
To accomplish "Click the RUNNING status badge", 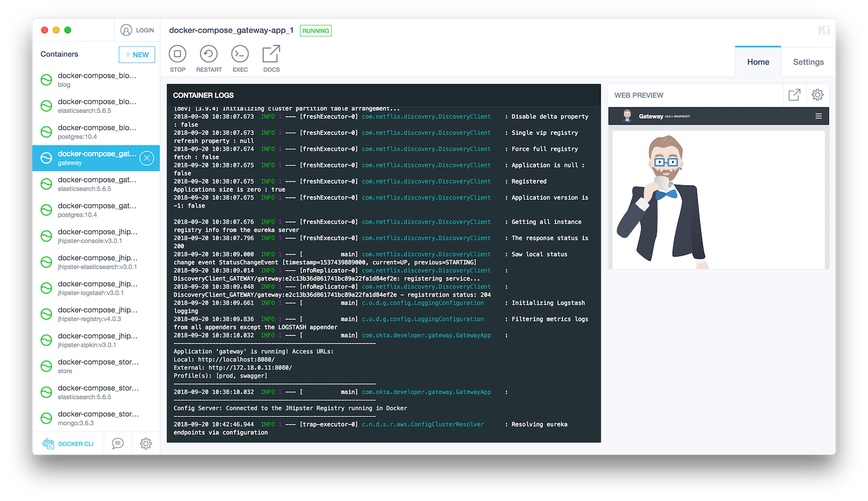I will pos(315,30).
